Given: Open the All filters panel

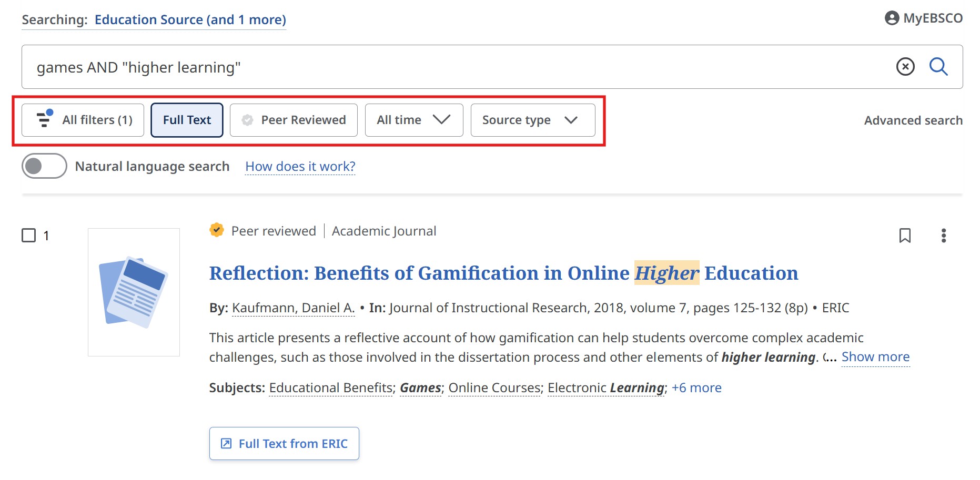Looking at the screenshot, I should 83,120.
